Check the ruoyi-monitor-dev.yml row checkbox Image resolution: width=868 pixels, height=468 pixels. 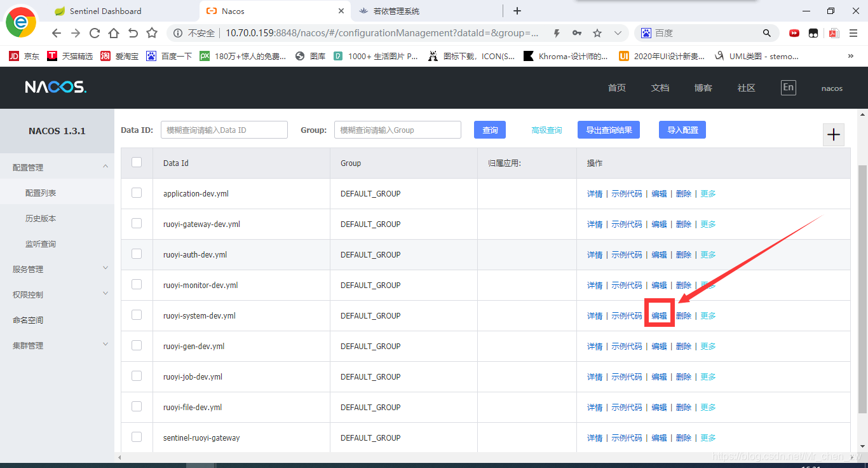coord(137,284)
